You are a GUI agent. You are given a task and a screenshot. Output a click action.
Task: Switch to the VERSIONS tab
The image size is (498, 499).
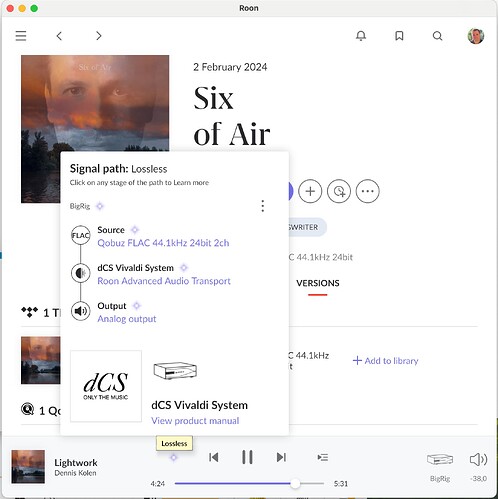point(318,283)
